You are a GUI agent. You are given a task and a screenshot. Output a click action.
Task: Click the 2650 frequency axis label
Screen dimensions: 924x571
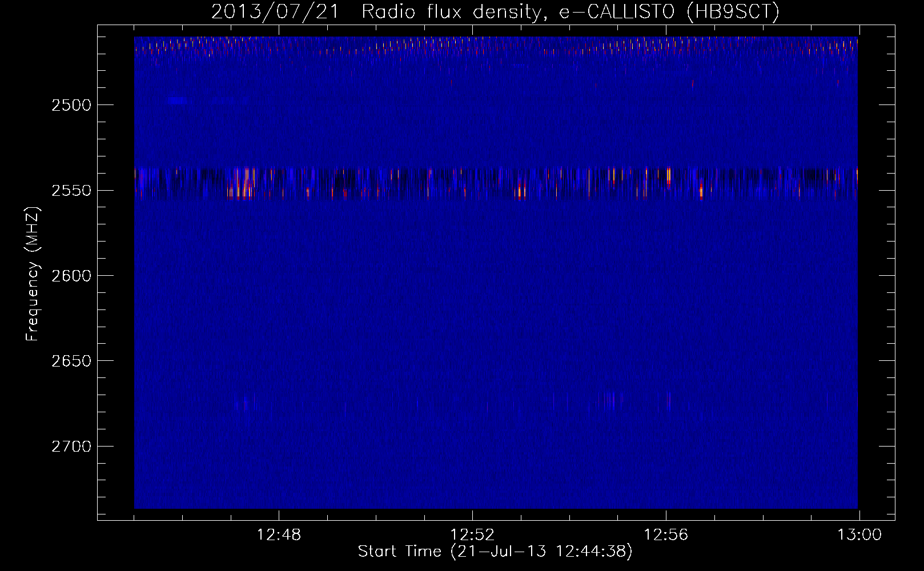(71, 361)
